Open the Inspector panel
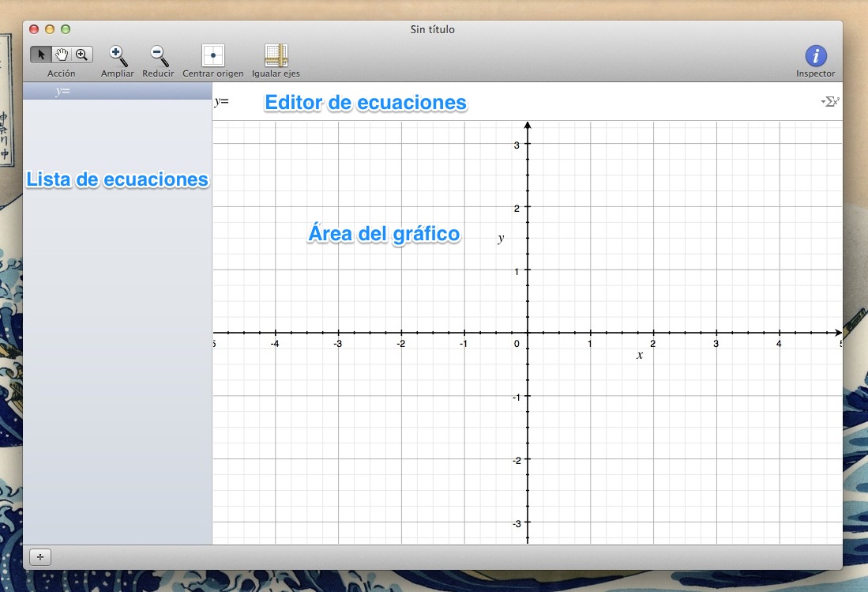The image size is (868, 592). point(815,55)
